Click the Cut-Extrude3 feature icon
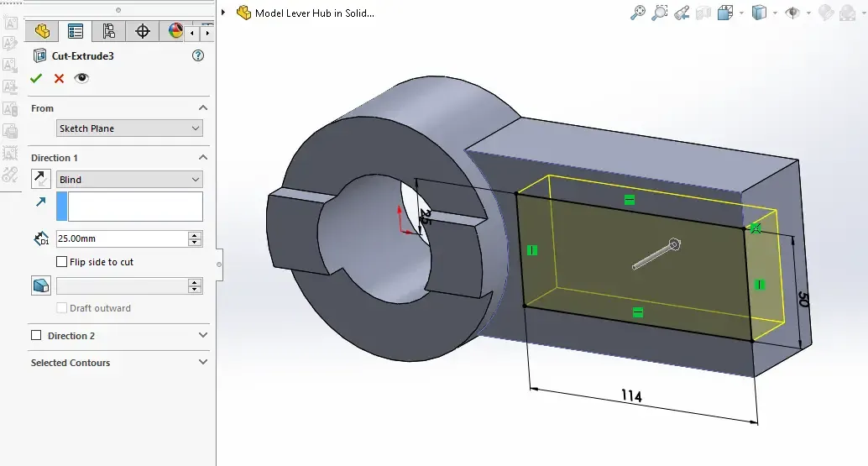This screenshot has height=466, width=868. (x=39, y=55)
